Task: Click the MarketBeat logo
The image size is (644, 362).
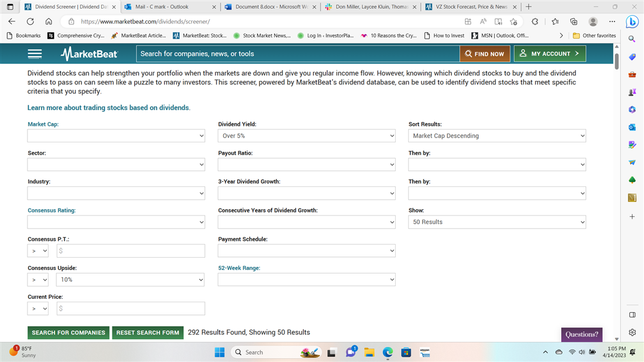Action: 89,54
